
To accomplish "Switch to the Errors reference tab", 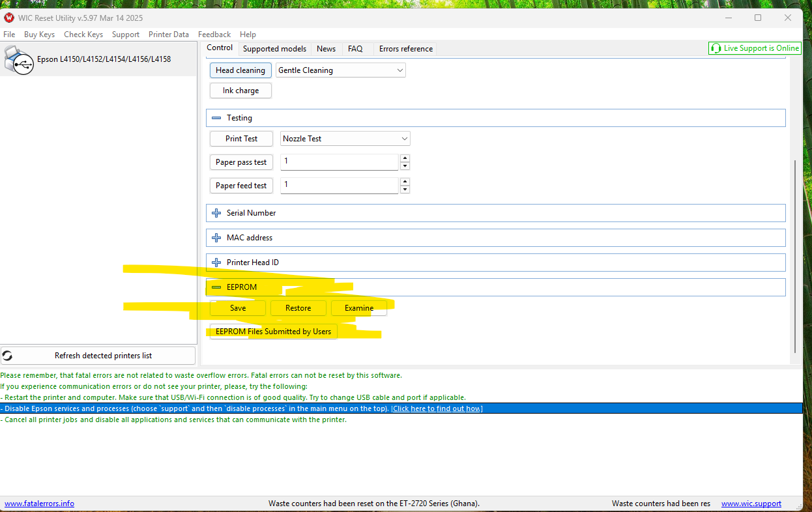I will click(x=405, y=49).
